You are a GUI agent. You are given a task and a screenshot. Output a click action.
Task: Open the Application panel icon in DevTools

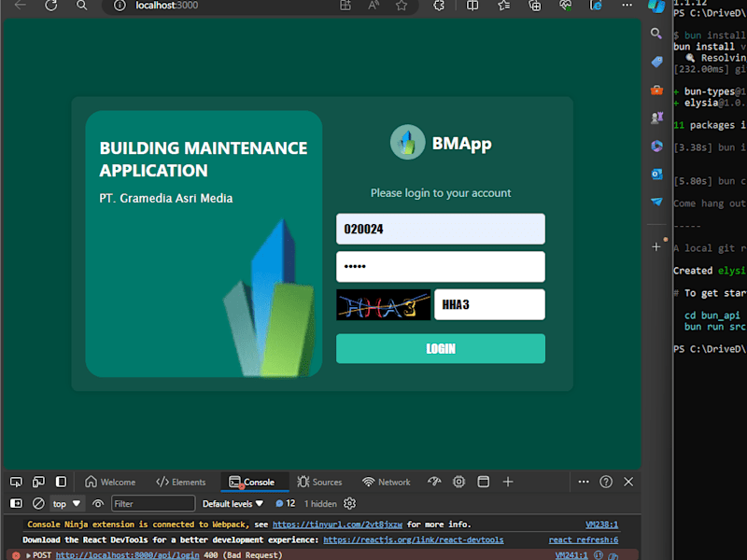point(483,482)
